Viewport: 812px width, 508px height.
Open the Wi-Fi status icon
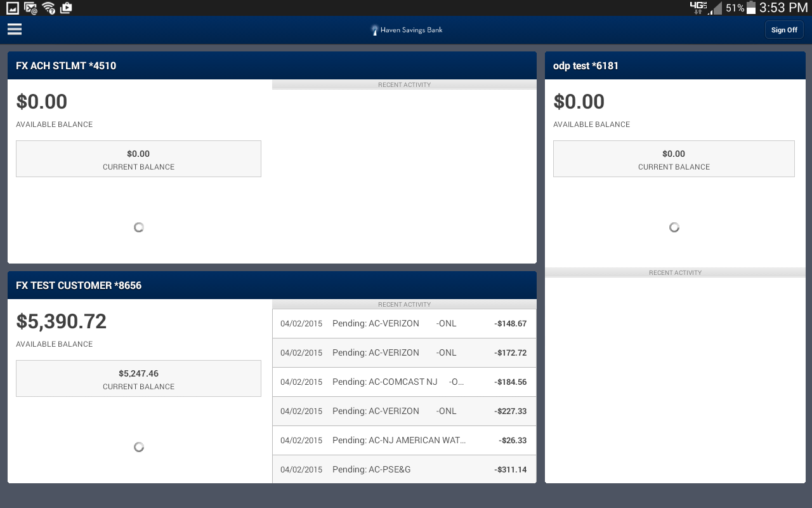48,8
